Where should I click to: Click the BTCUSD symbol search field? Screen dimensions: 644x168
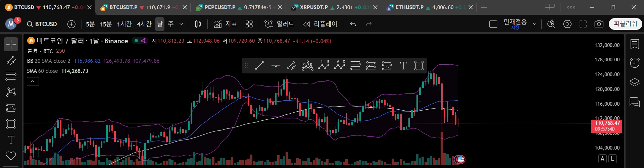[x=42, y=24]
